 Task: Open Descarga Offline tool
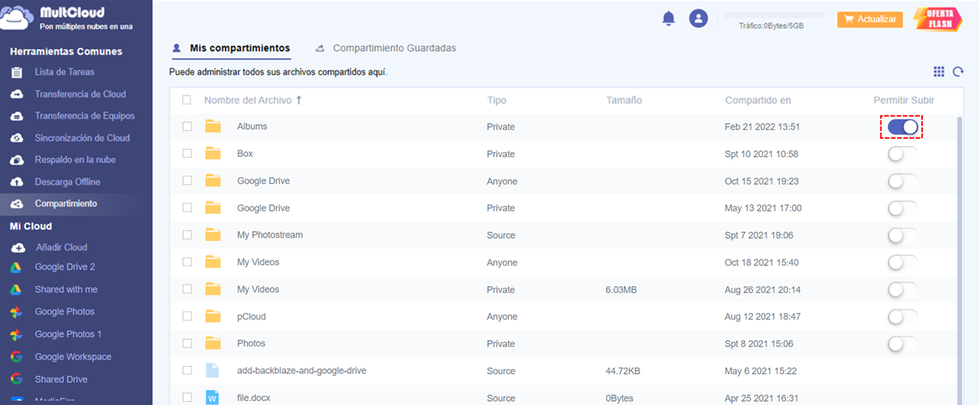coord(67,182)
